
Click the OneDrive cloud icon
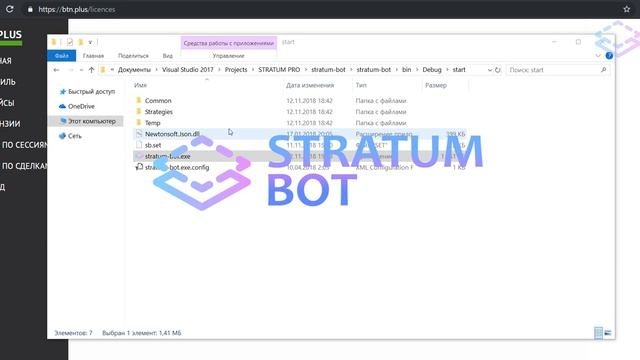[x=62, y=106]
